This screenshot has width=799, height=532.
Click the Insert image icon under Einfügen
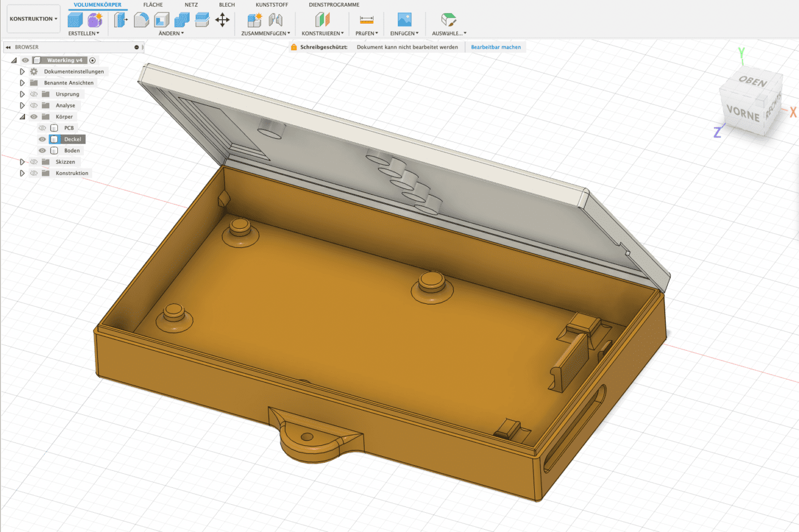pos(404,20)
